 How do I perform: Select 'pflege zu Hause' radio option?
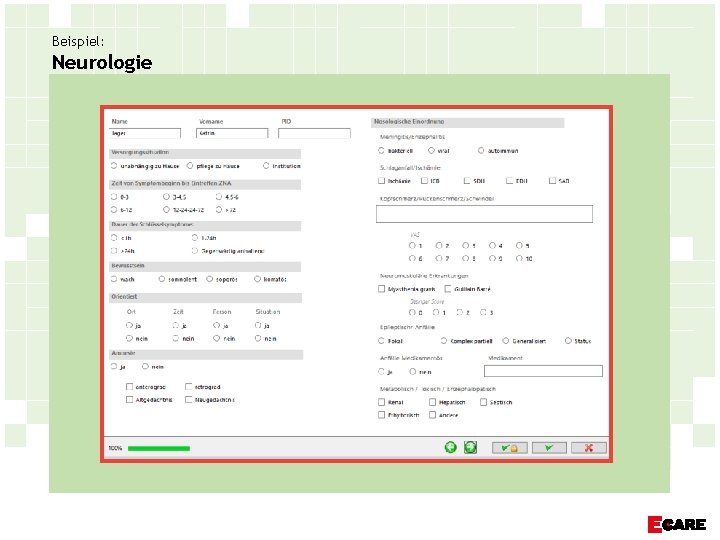pyautogui.click(x=190, y=166)
